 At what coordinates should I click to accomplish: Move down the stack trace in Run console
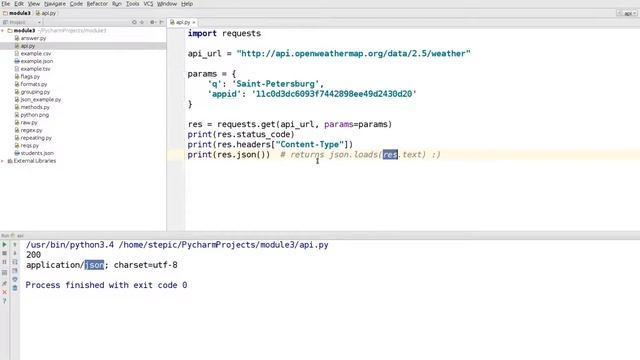[x=15, y=253]
